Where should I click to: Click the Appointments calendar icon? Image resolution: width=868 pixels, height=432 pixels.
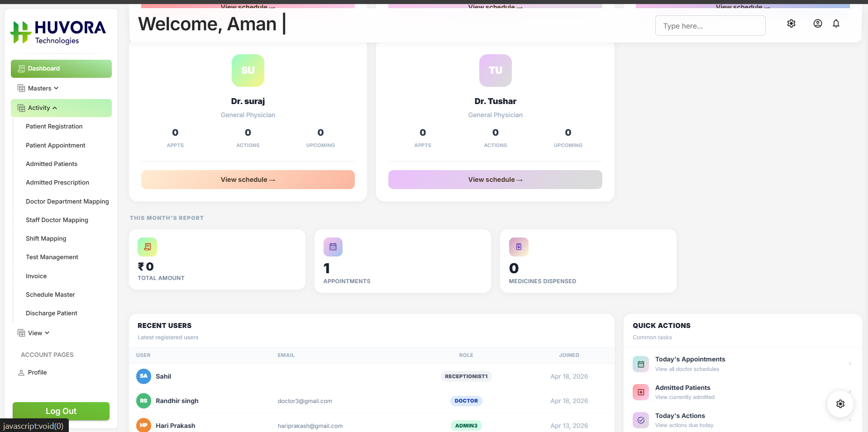333,247
